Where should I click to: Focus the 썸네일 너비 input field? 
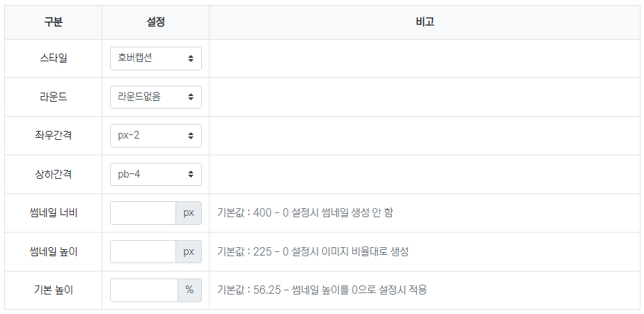pyautogui.click(x=143, y=213)
